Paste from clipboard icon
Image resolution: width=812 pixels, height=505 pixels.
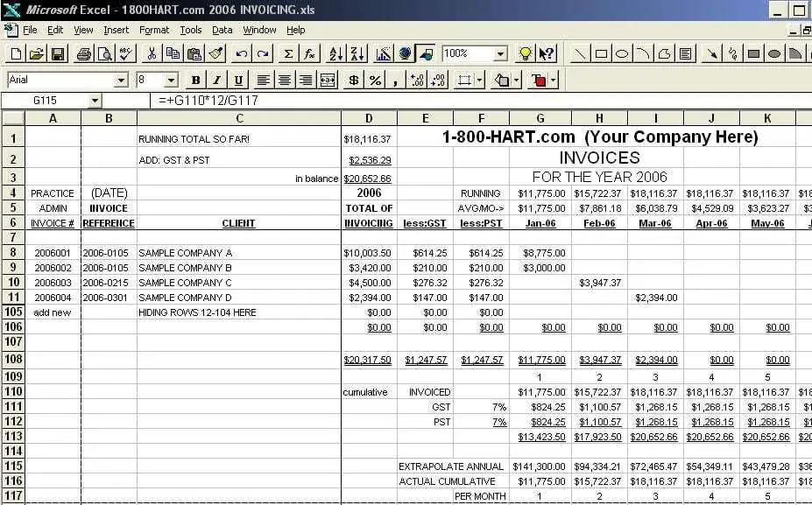point(194,53)
